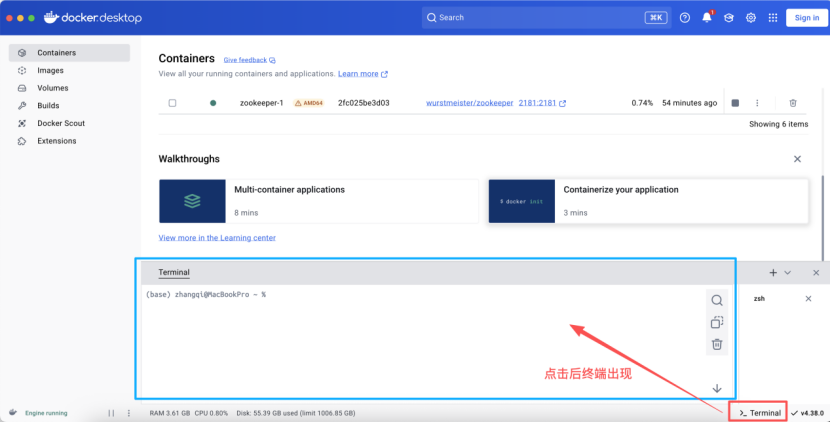Copy the terminal contents
This screenshot has height=422, width=830.
pos(717,322)
